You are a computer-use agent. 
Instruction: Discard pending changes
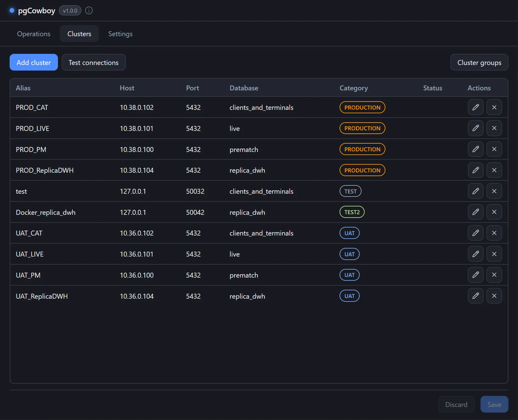[456, 404]
